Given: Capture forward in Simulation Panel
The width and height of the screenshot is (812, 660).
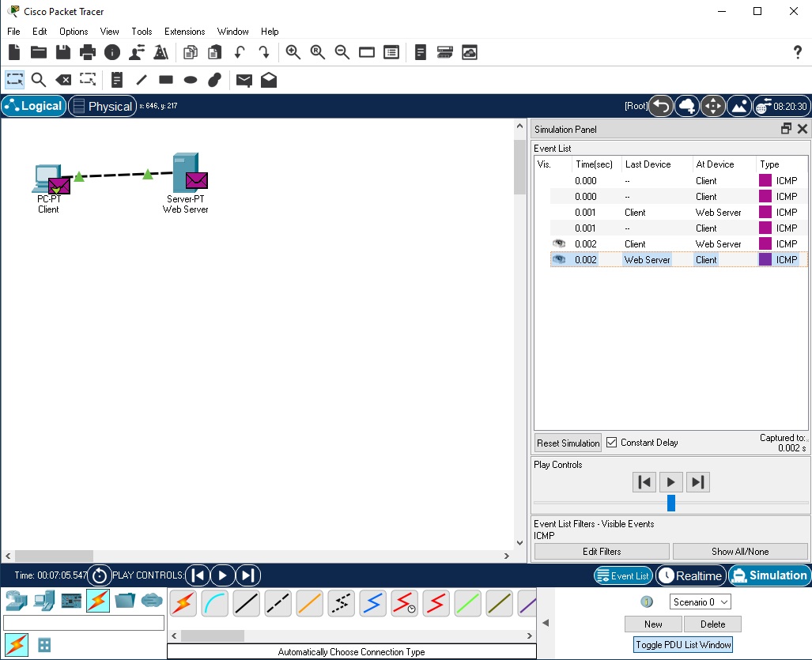Looking at the screenshot, I should [x=697, y=482].
